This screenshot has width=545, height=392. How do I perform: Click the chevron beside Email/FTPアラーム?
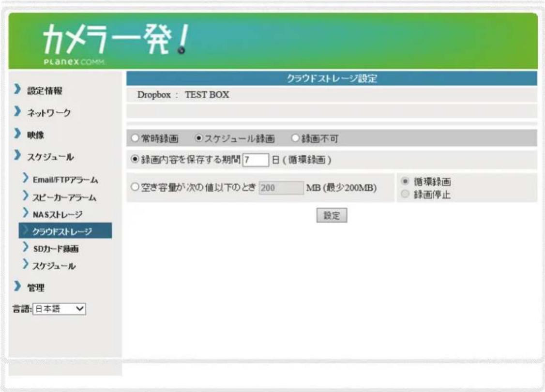click(x=25, y=178)
